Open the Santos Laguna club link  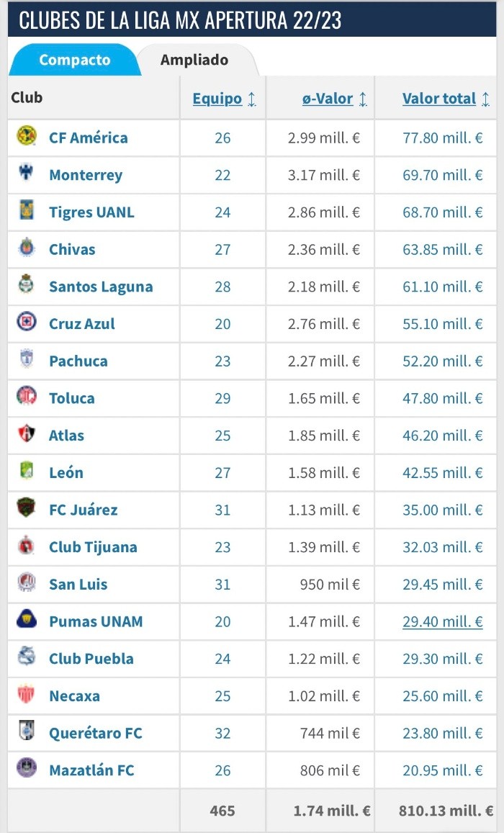[x=101, y=287]
